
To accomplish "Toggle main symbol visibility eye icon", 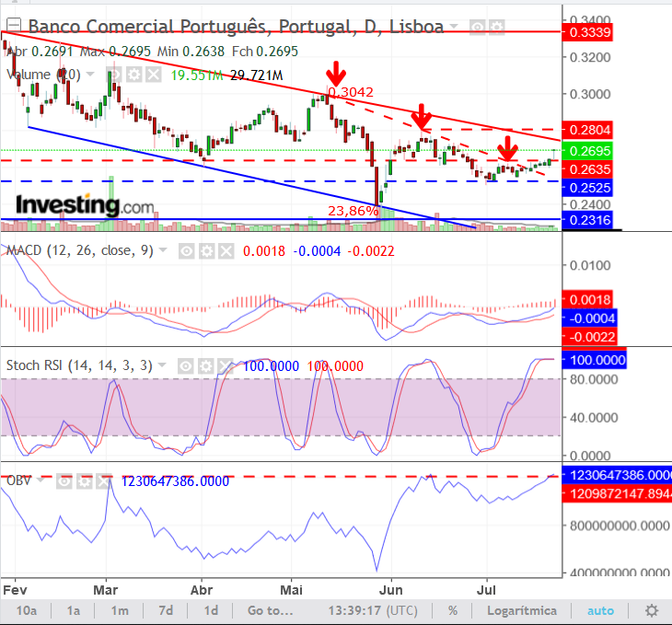I will [x=477, y=28].
